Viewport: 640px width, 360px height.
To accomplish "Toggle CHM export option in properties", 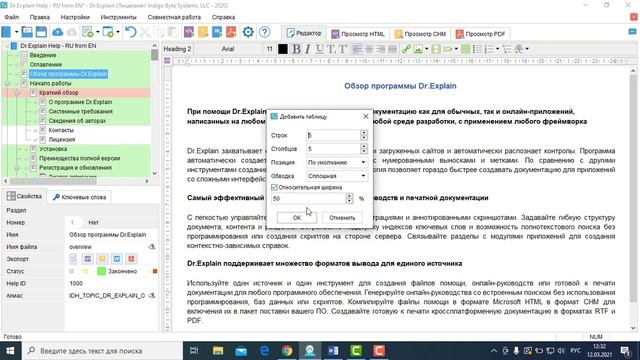I will 102,259.
